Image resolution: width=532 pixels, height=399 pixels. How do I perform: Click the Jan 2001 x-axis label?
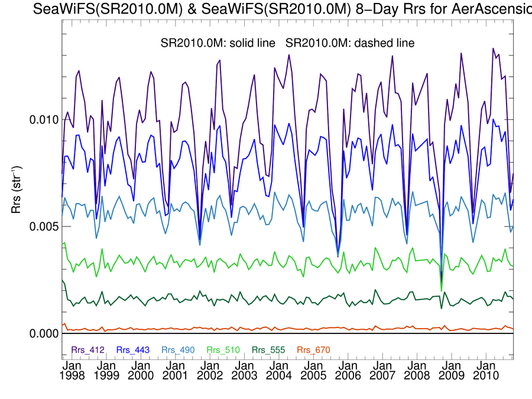pyautogui.click(x=176, y=371)
